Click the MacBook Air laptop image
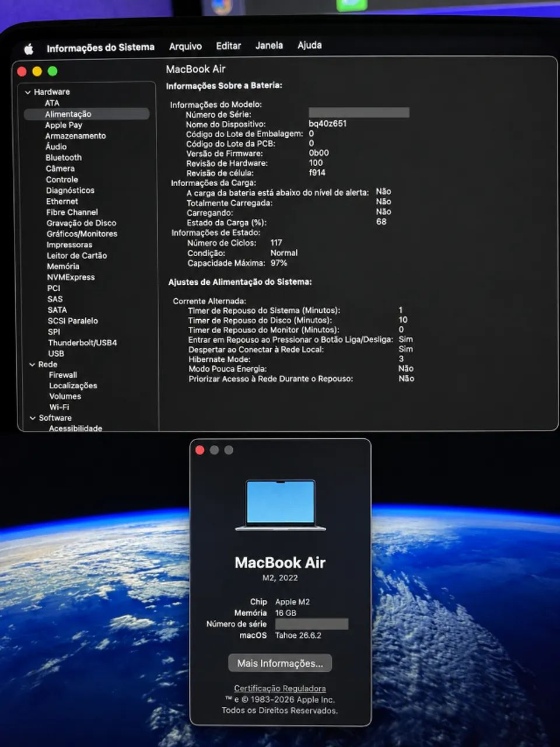This screenshot has height=747, width=560. (x=281, y=505)
